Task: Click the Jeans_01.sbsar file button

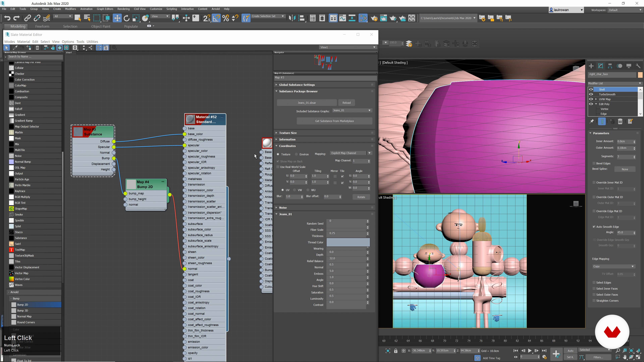Action: (x=307, y=103)
